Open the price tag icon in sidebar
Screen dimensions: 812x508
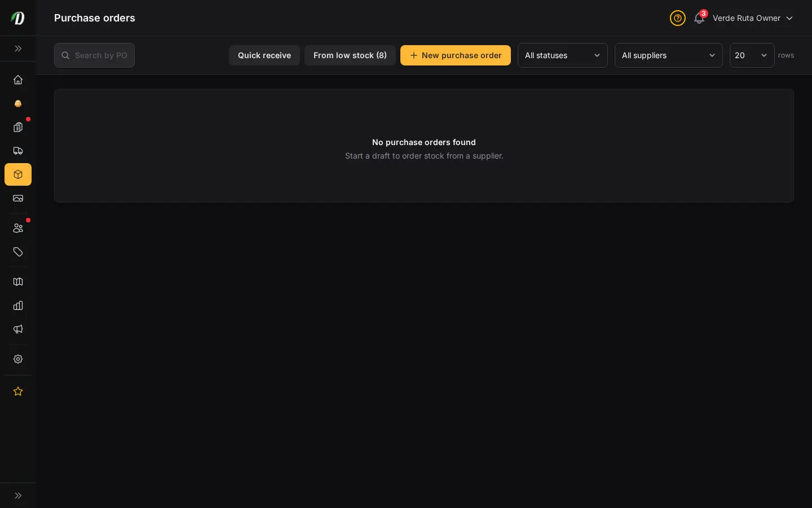18,252
